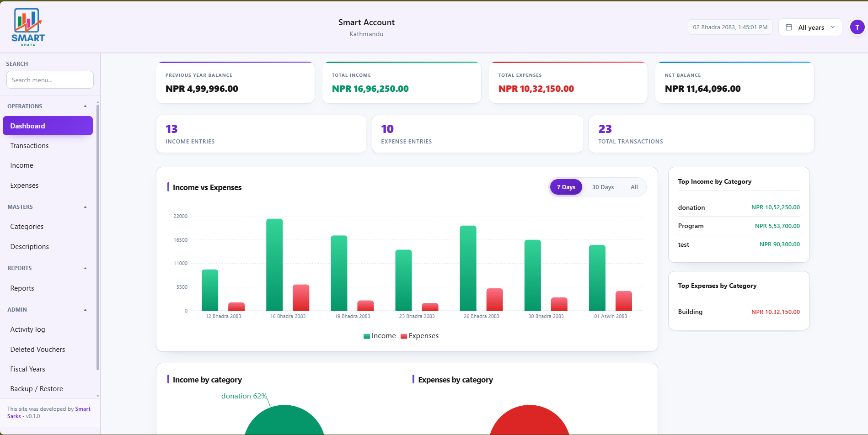Click the red expense bar for 16 Bhadra 2083

[x=301, y=297]
